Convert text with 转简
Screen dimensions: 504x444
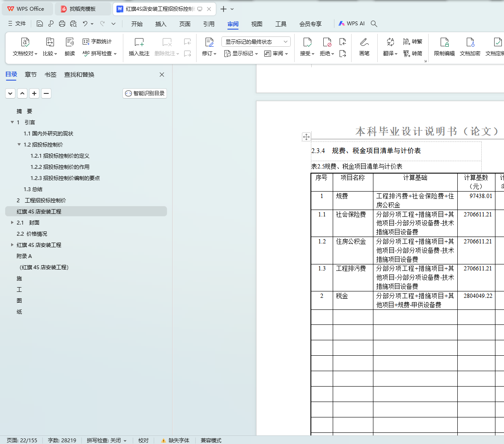[413, 54]
